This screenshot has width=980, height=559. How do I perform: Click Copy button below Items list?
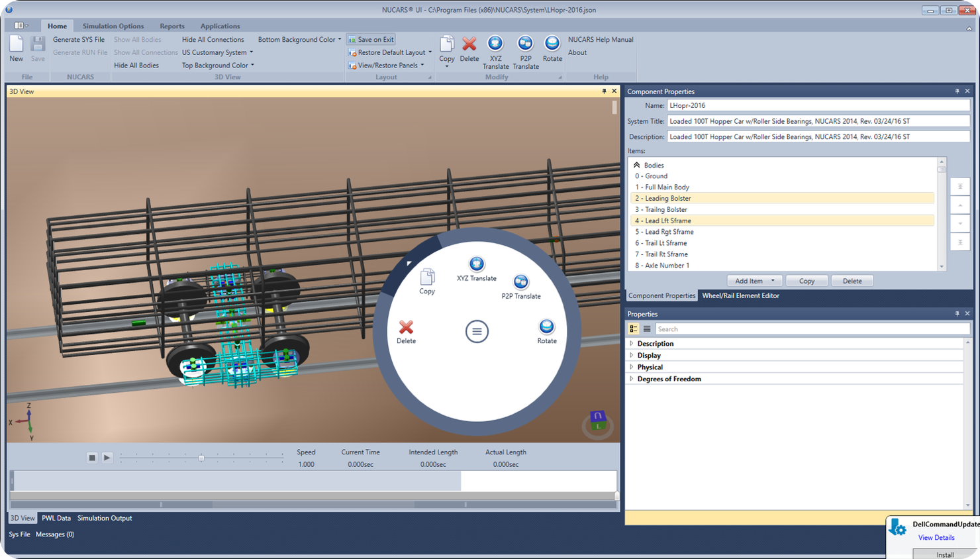tap(807, 281)
